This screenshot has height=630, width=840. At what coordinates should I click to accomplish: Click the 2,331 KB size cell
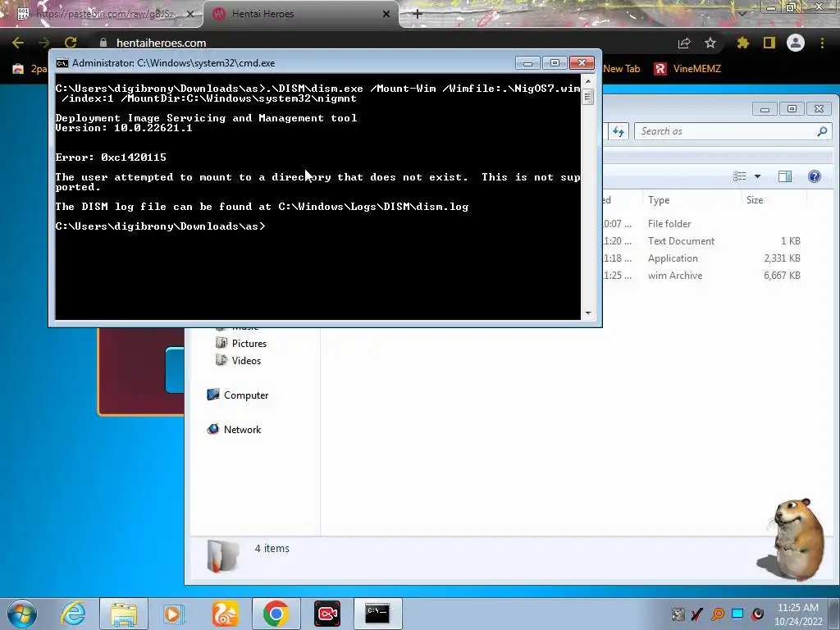pos(782,258)
